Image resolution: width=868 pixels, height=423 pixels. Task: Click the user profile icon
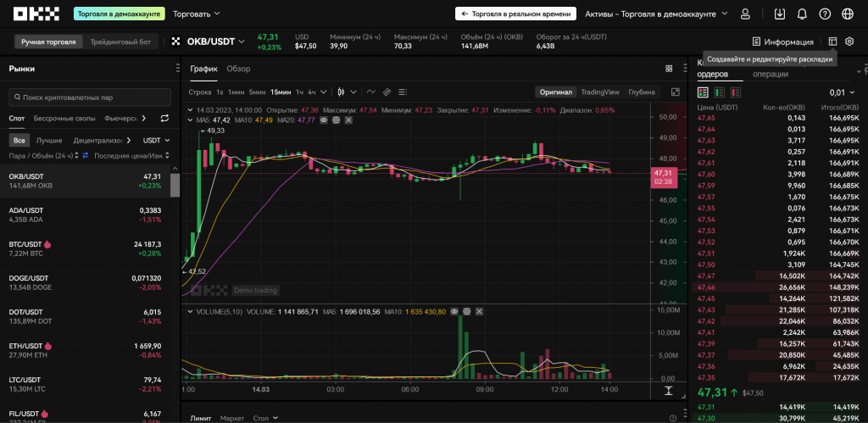(745, 14)
